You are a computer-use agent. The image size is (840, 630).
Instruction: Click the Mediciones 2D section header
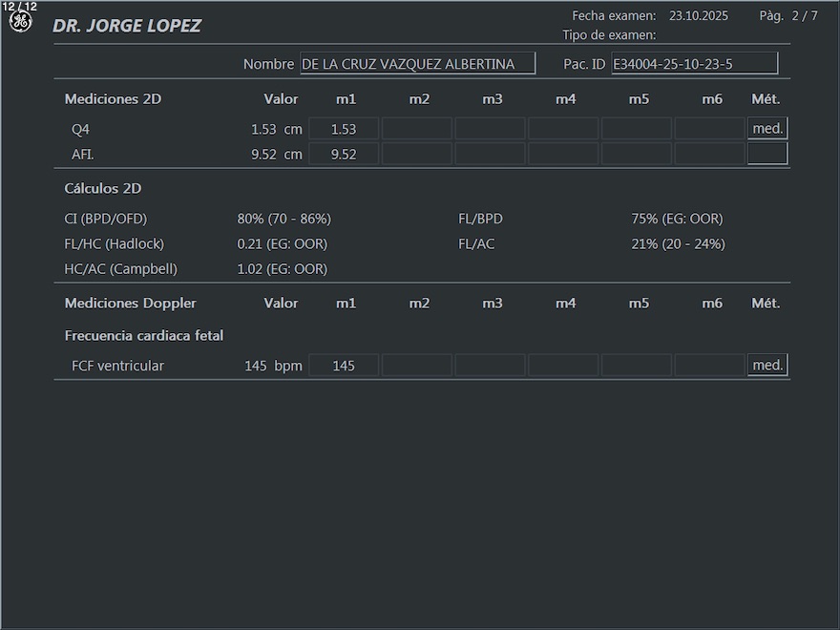tap(113, 99)
